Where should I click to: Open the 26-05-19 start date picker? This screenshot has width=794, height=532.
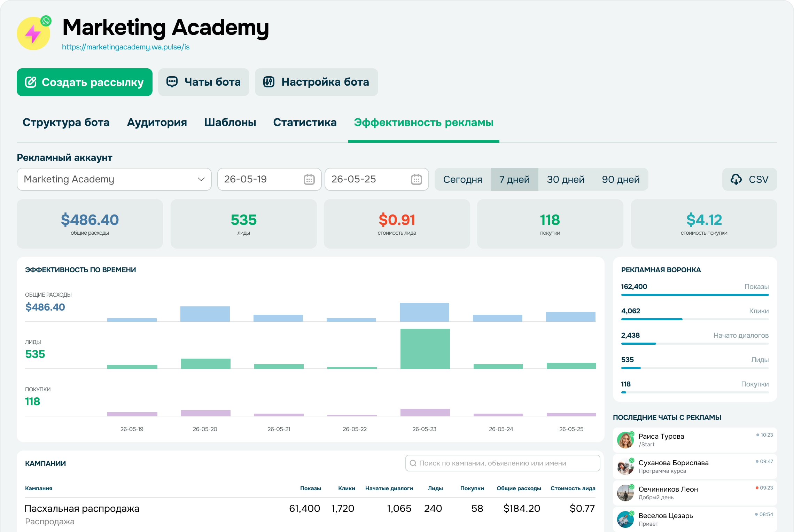coord(269,179)
